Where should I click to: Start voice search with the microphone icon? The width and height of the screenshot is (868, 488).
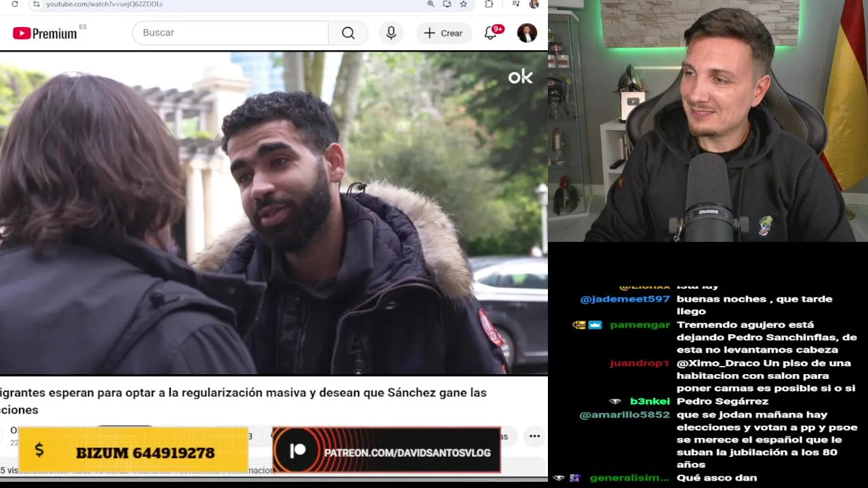tap(391, 33)
